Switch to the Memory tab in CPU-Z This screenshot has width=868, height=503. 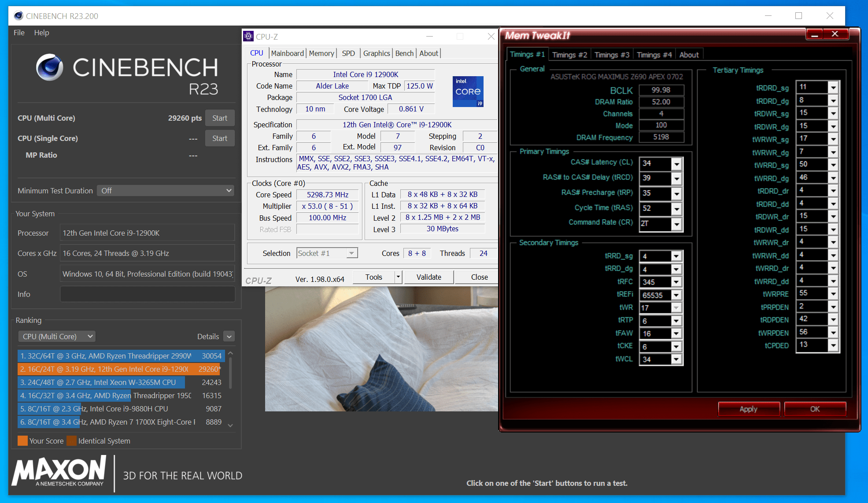point(321,53)
